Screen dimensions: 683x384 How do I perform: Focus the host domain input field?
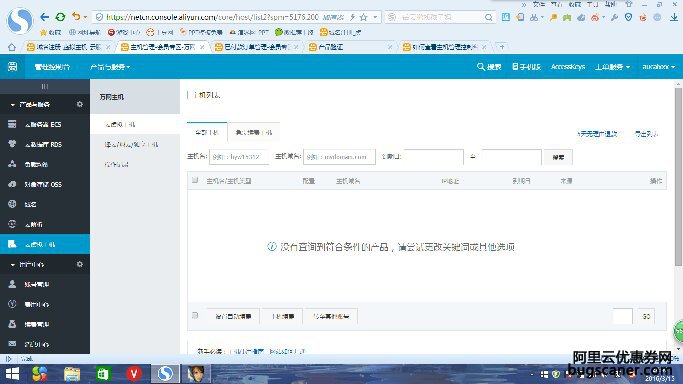tap(339, 157)
